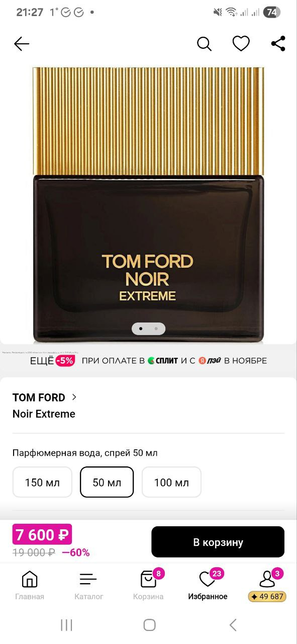
Task: Select the 50 мл volume option
Action: [x=107, y=482]
